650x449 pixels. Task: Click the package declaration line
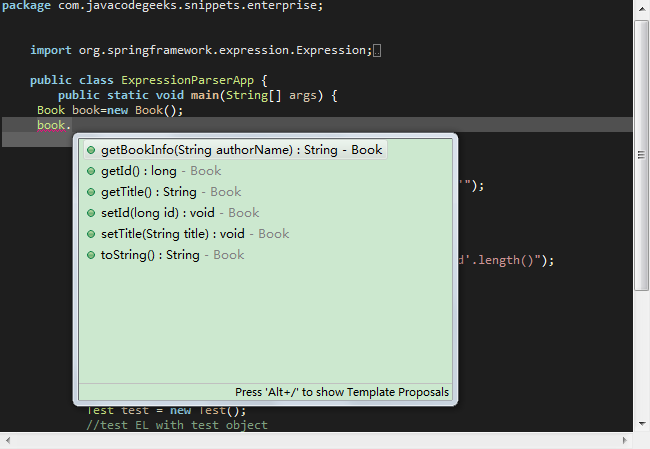tap(162, 6)
